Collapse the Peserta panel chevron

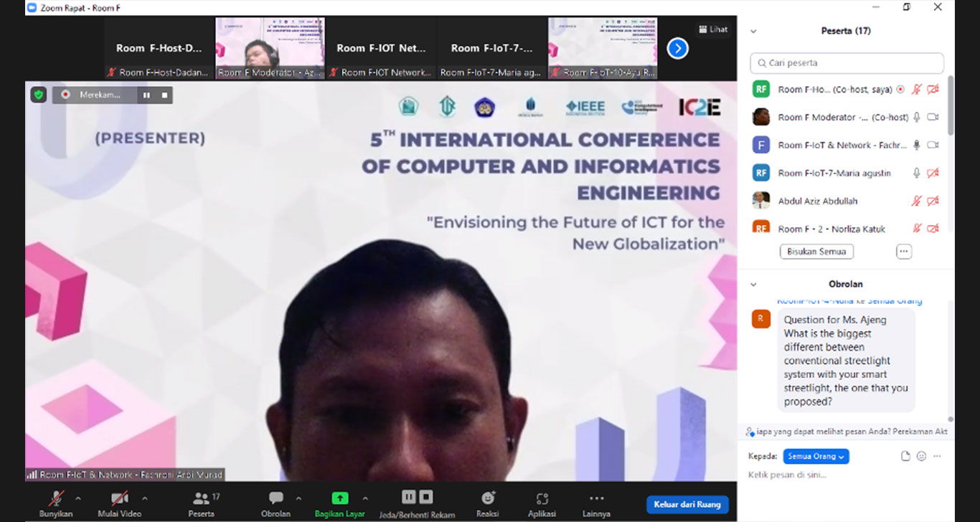coord(753,32)
